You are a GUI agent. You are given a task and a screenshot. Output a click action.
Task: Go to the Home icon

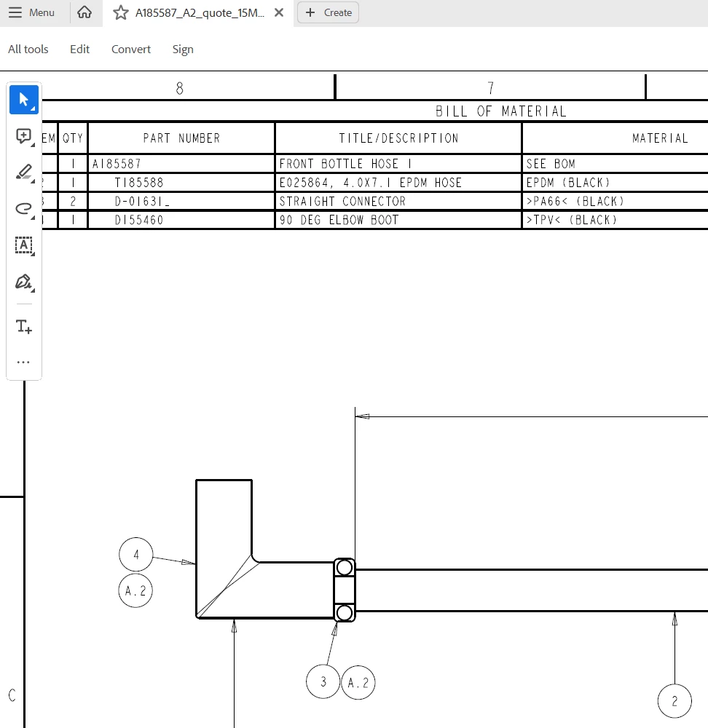pos(84,12)
